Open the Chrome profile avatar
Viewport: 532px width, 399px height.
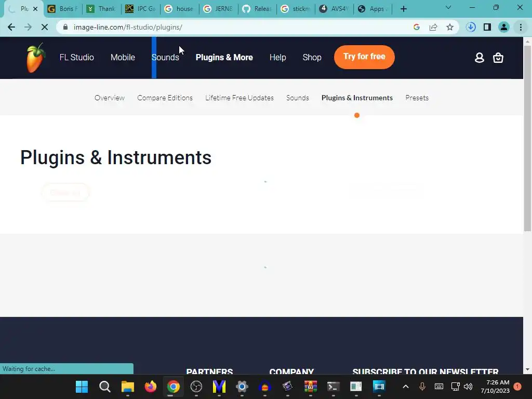(504, 27)
